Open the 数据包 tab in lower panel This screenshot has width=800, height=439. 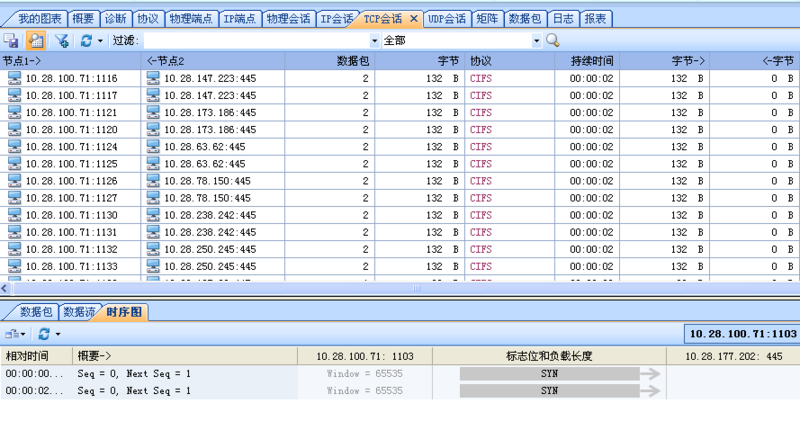coord(36,312)
